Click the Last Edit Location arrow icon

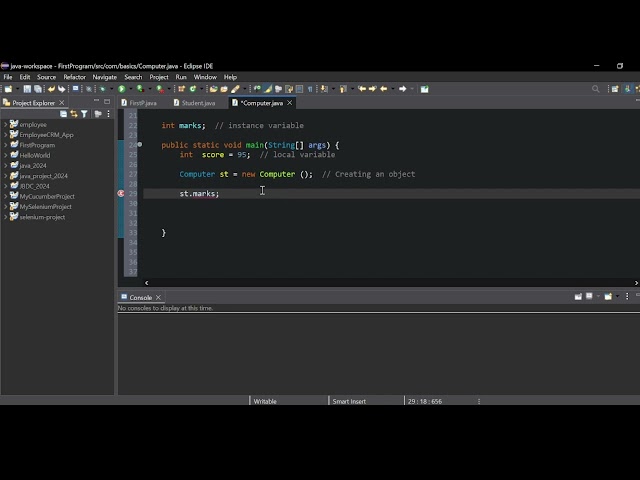pos(362,89)
